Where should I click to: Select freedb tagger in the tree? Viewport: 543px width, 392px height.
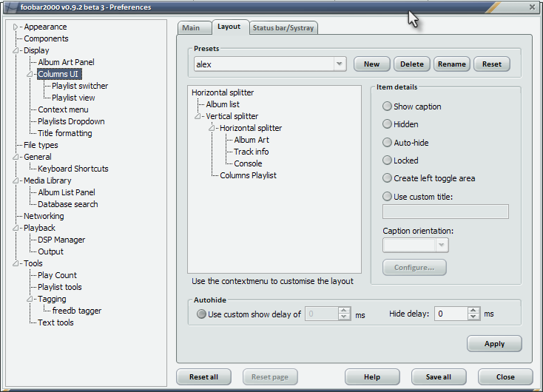pyautogui.click(x=77, y=311)
